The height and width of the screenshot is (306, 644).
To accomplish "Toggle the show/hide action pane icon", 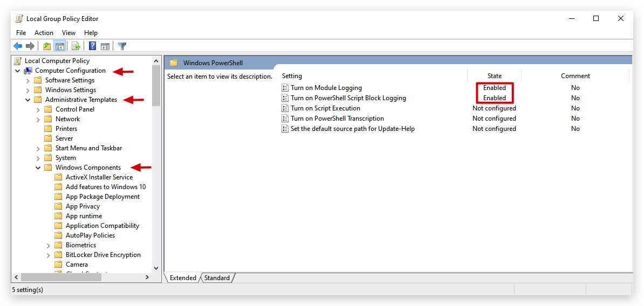I will pyautogui.click(x=105, y=46).
